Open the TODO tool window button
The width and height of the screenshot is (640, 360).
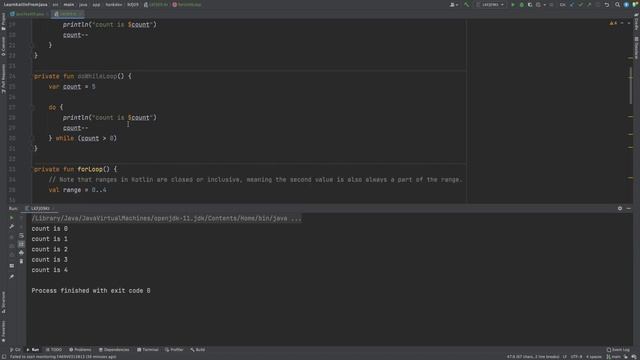click(53, 350)
